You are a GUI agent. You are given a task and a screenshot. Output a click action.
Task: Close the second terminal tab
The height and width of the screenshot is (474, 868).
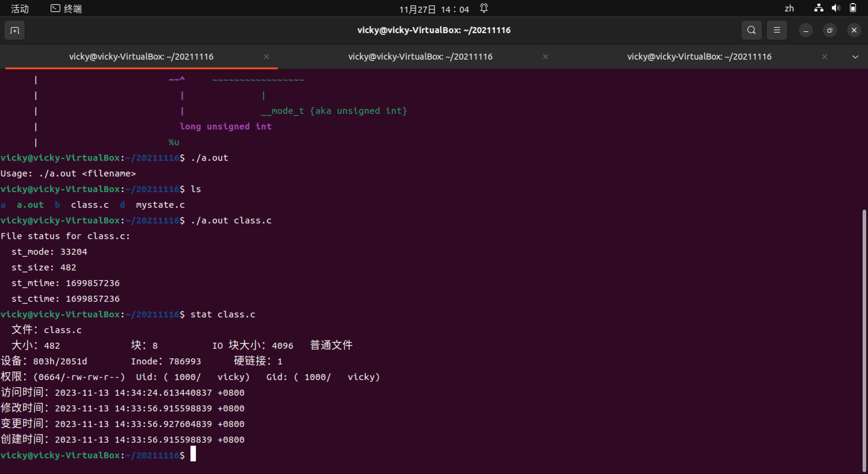coord(545,57)
